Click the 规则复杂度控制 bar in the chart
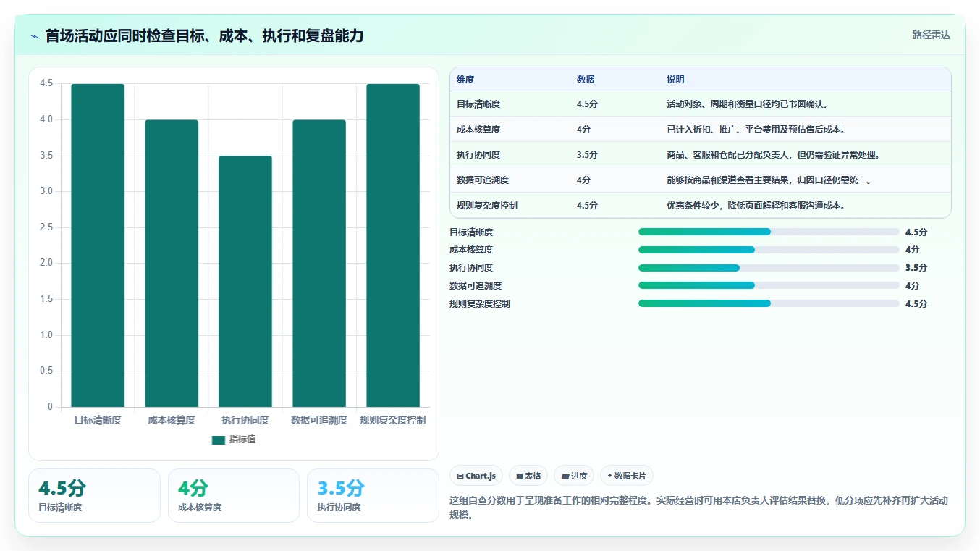Screen dimensions: 980x551 coord(393,245)
